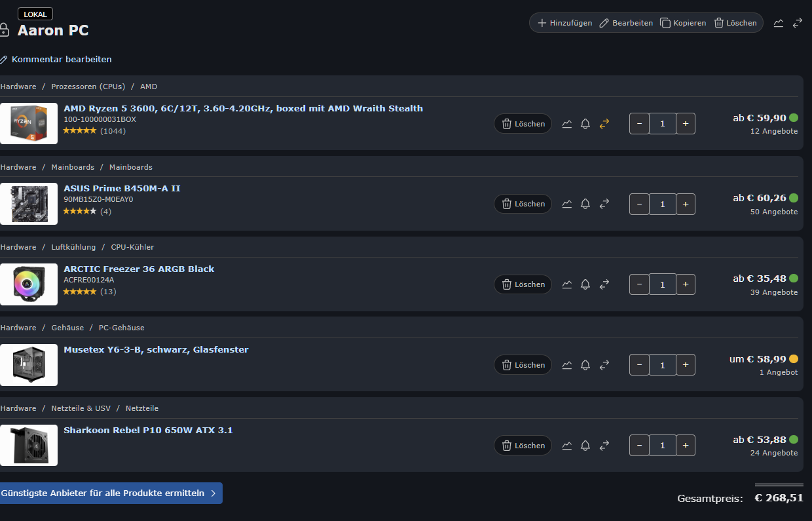
Task: Set price alert bell for ARCTIC Freezer 36
Action: pos(585,284)
